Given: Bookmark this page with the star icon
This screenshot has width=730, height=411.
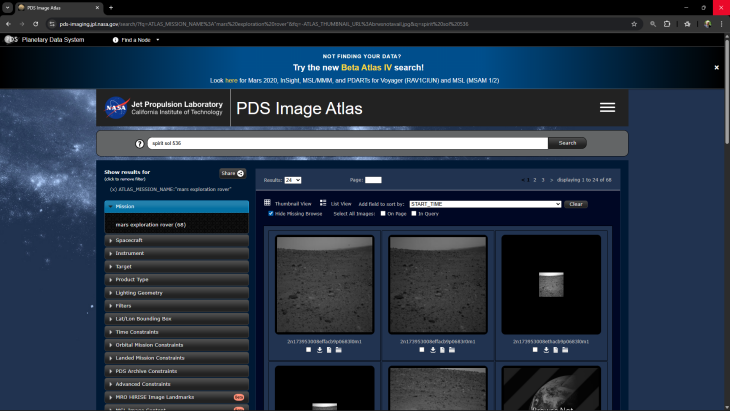Looking at the screenshot, I should click(x=634, y=24).
